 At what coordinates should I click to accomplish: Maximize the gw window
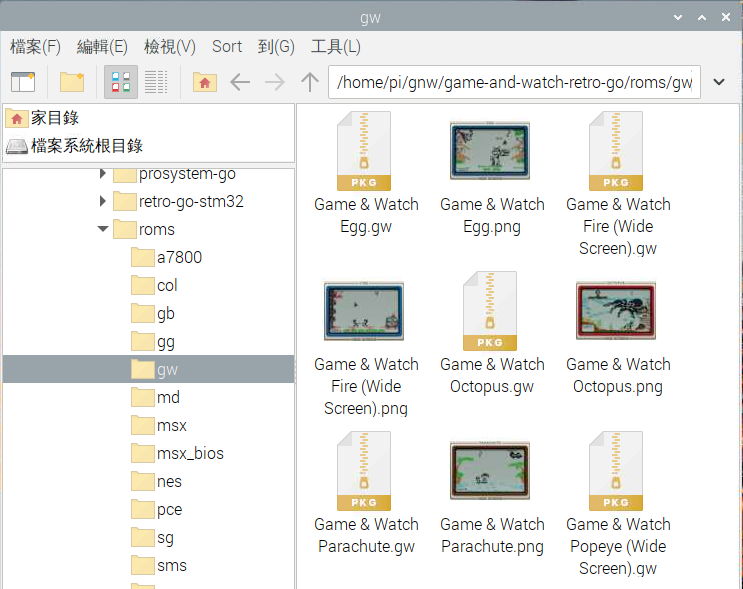[x=702, y=18]
